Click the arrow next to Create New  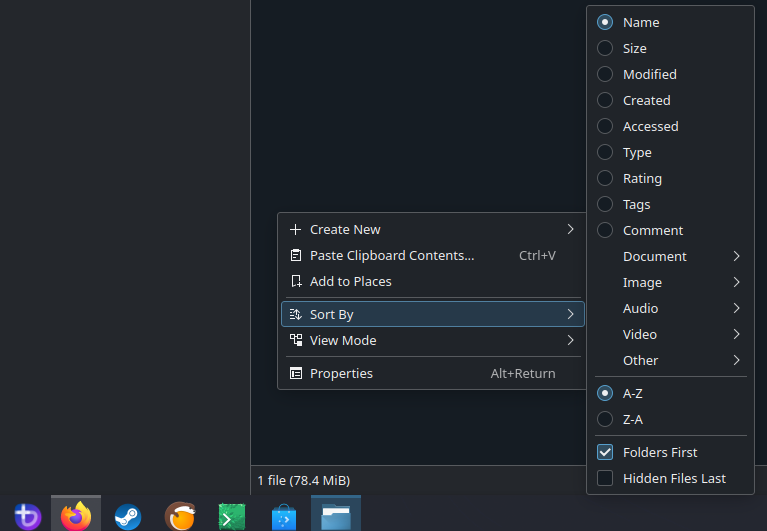(x=570, y=229)
